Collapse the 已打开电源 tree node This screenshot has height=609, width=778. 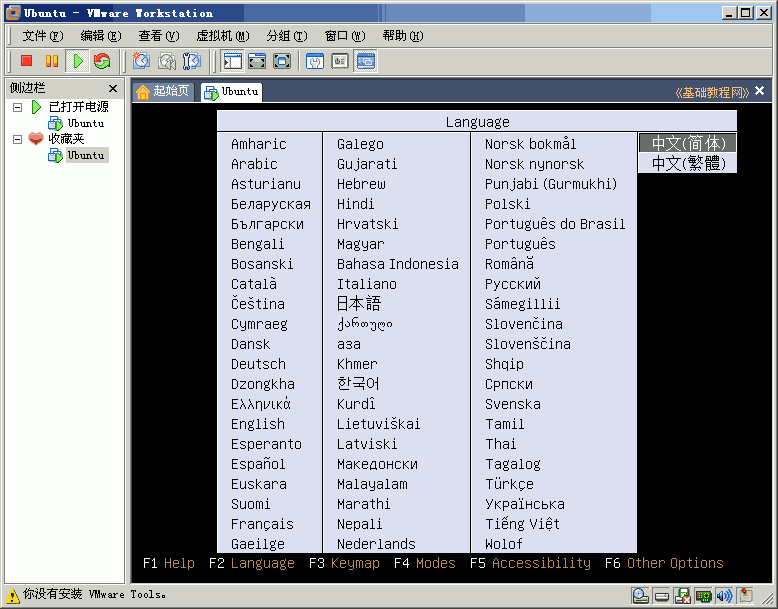[x=17, y=107]
